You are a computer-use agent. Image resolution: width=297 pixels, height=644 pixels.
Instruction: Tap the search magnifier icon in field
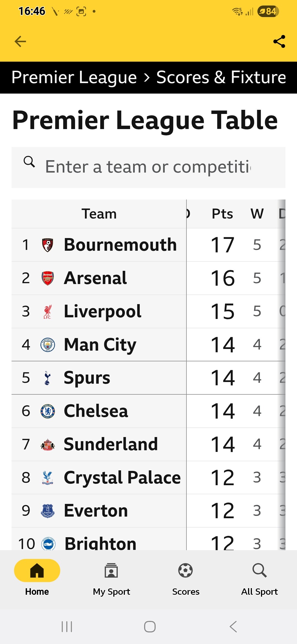[29, 162]
